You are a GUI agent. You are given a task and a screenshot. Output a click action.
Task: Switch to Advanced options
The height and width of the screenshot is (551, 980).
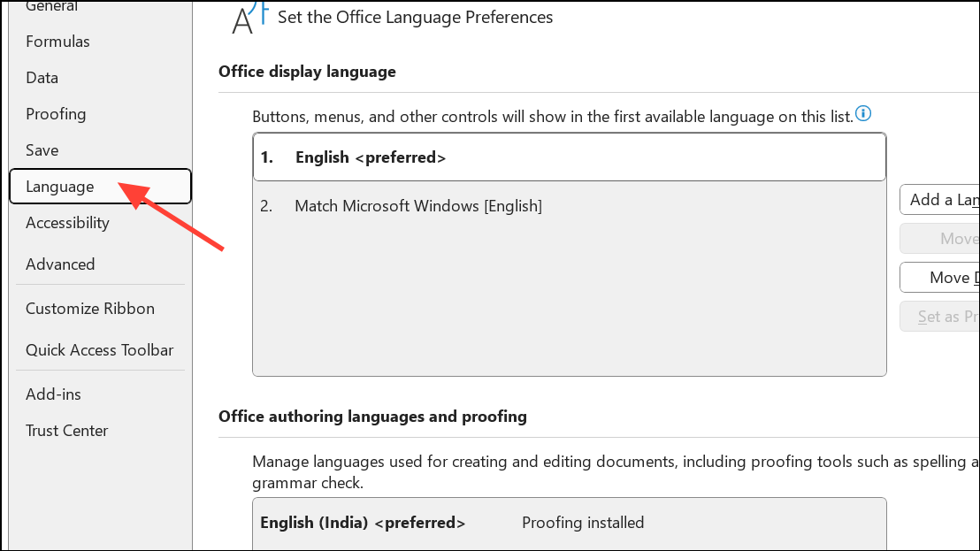[x=60, y=264]
